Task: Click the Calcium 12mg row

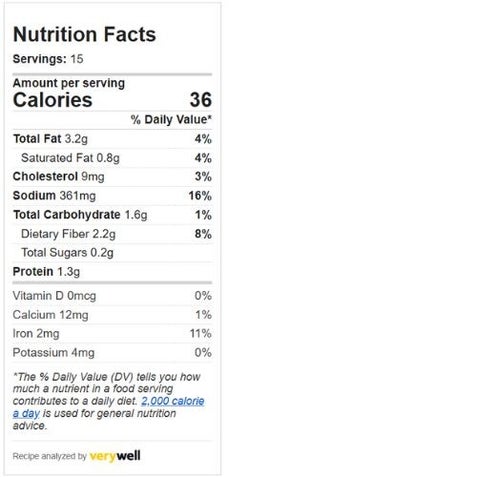Action: tap(112, 315)
